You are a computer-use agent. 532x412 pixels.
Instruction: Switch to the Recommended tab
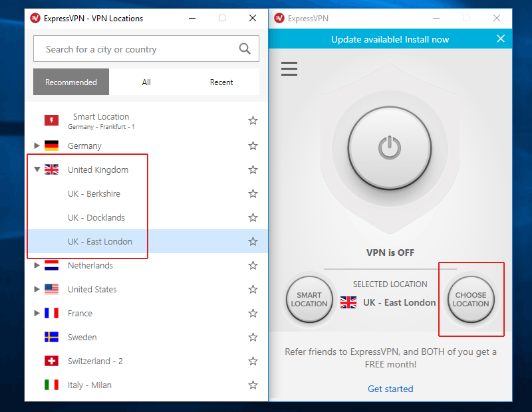(71, 82)
